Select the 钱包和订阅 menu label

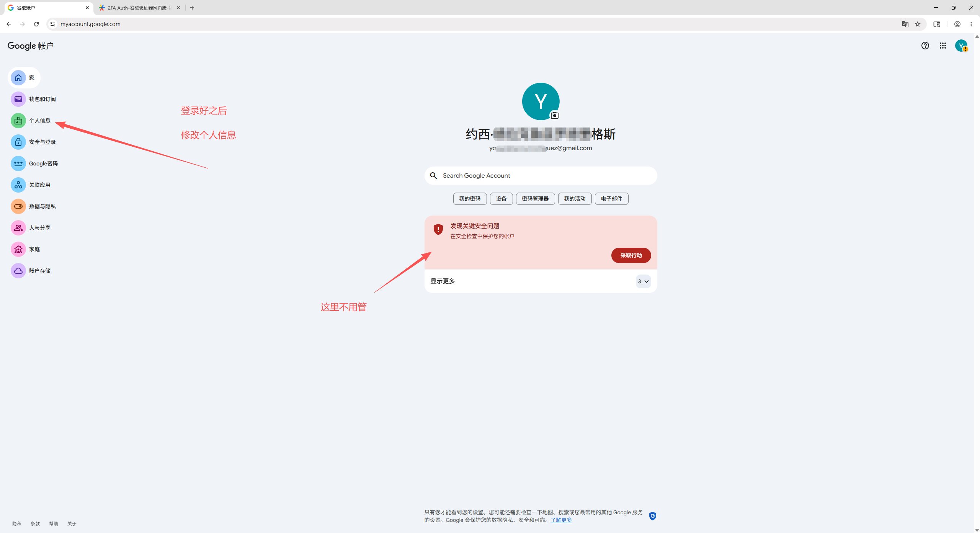click(x=42, y=99)
